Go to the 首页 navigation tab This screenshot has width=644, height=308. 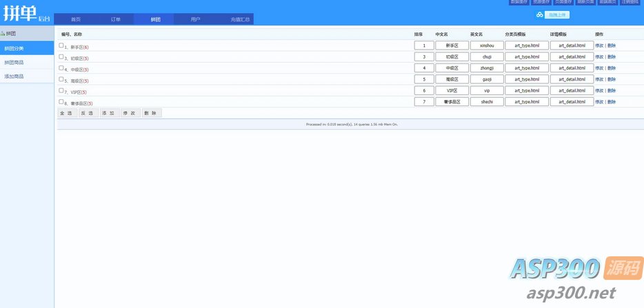pyautogui.click(x=76, y=19)
